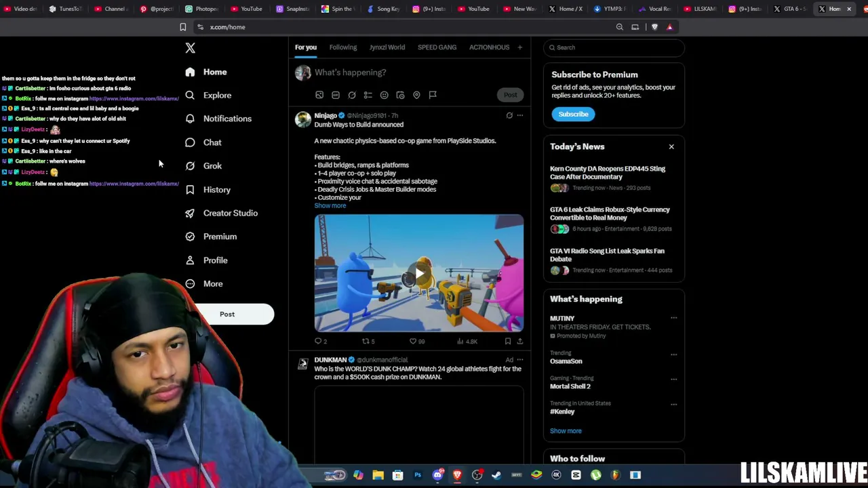The width and height of the screenshot is (868, 488).
Task: Add a GIF to the new post
Action: pyautogui.click(x=336, y=95)
